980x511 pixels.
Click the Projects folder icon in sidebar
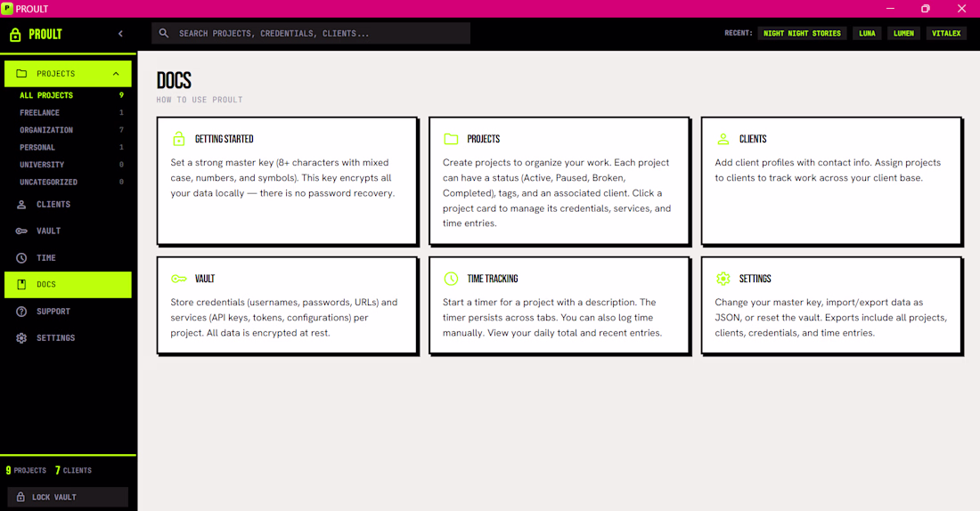pyautogui.click(x=21, y=74)
